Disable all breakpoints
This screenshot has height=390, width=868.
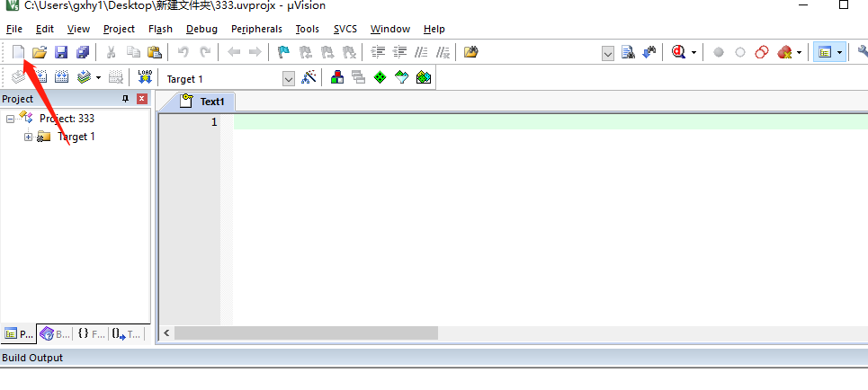tap(762, 52)
